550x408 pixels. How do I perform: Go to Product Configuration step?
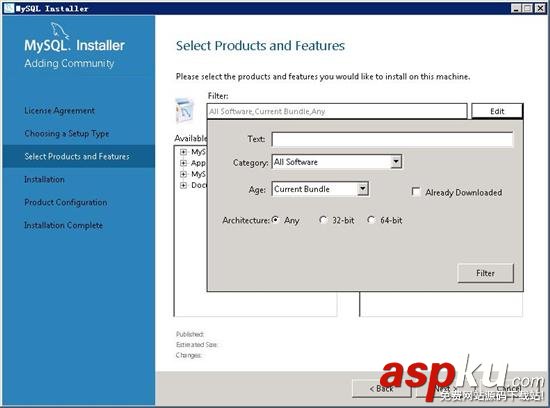66,202
